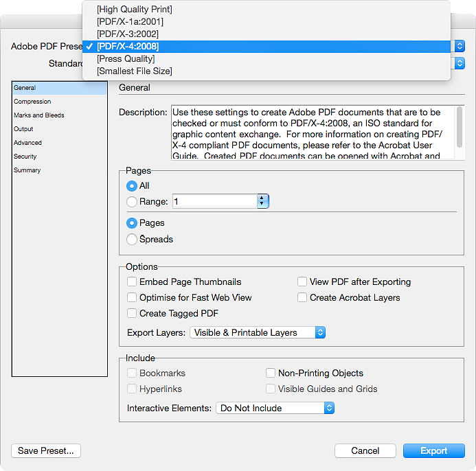476x471 pixels.
Task: Open the Output settings panel
Action: (60, 129)
